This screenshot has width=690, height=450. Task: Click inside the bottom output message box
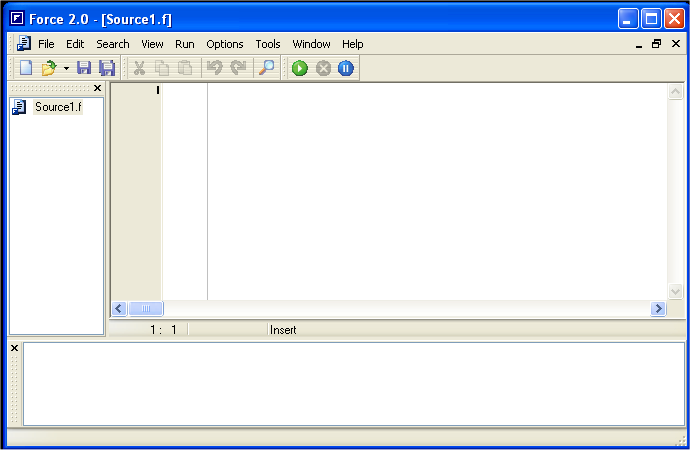coord(354,384)
